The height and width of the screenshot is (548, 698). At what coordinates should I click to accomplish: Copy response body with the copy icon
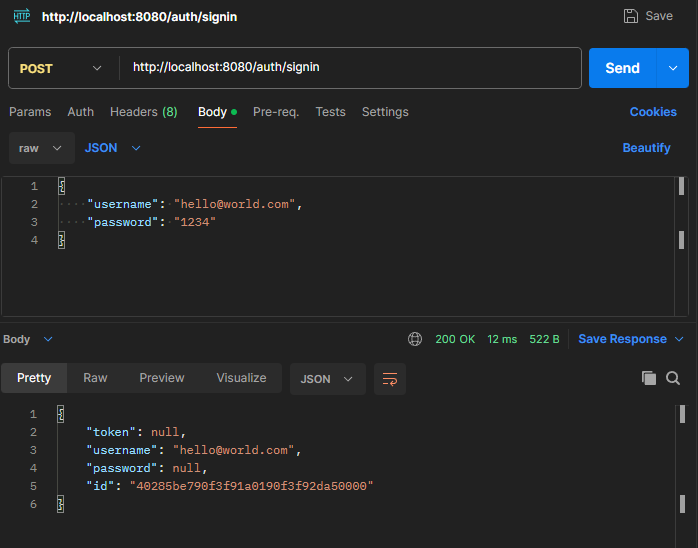[649, 378]
